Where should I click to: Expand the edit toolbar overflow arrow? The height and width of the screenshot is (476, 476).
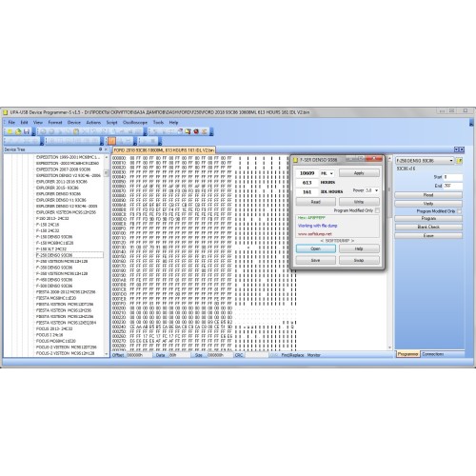pos(146,131)
